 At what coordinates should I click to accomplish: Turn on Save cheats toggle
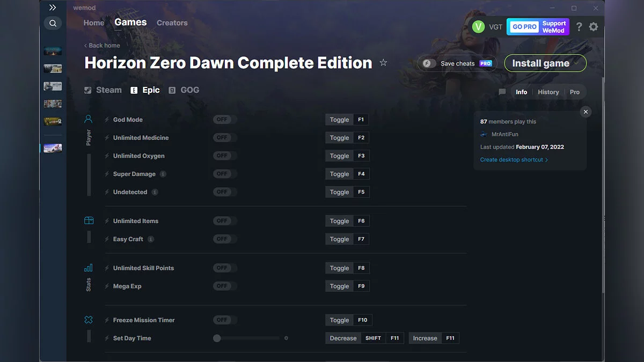point(427,63)
